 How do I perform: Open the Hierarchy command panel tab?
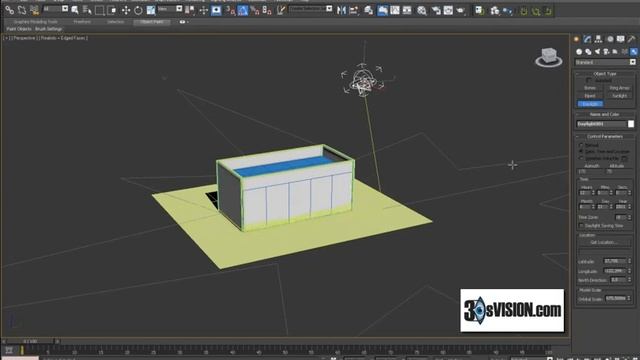point(598,39)
